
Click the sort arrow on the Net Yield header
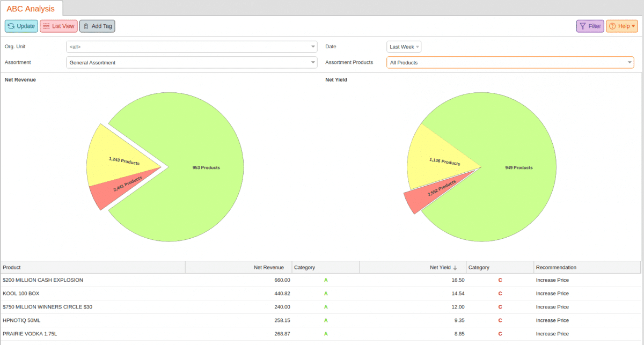click(456, 267)
